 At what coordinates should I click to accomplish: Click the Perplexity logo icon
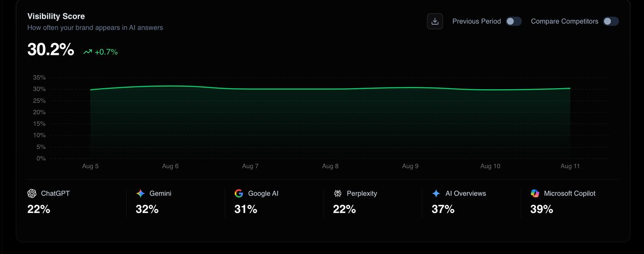[x=338, y=193]
